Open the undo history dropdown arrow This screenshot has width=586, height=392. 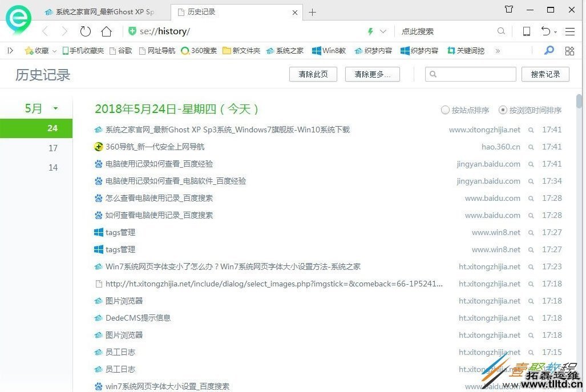[555, 32]
